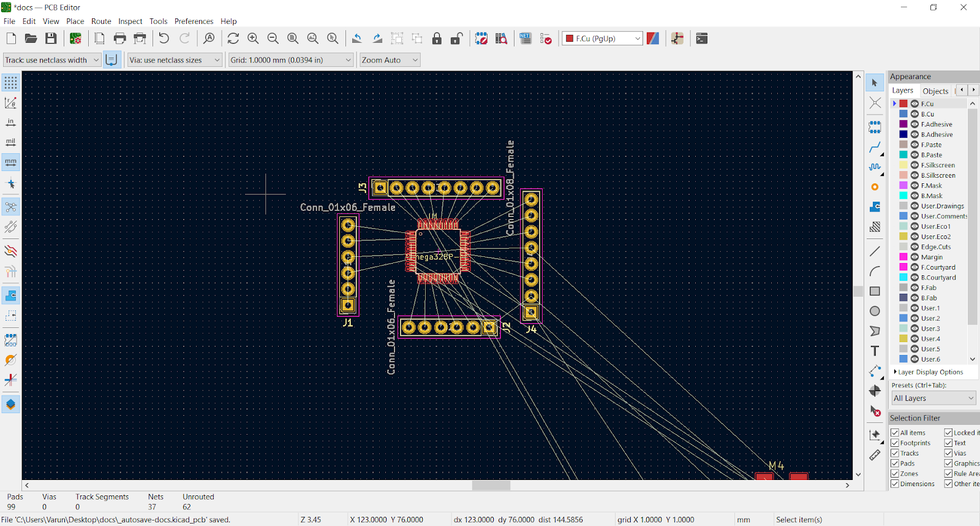Toggle Edge.Cuts layer visibility eye
980x526 pixels.
tap(914, 247)
